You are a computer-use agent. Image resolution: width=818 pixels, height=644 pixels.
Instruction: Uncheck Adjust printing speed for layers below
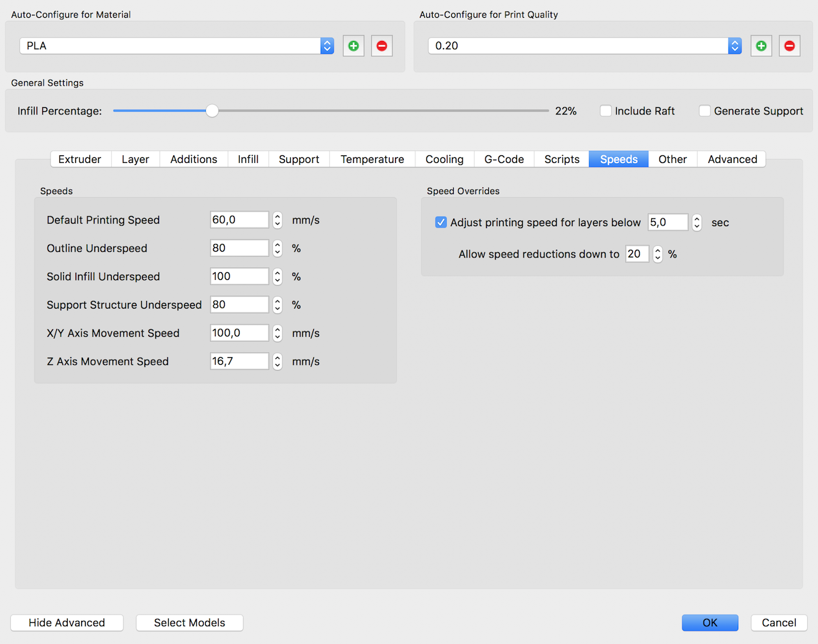click(x=441, y=222)
